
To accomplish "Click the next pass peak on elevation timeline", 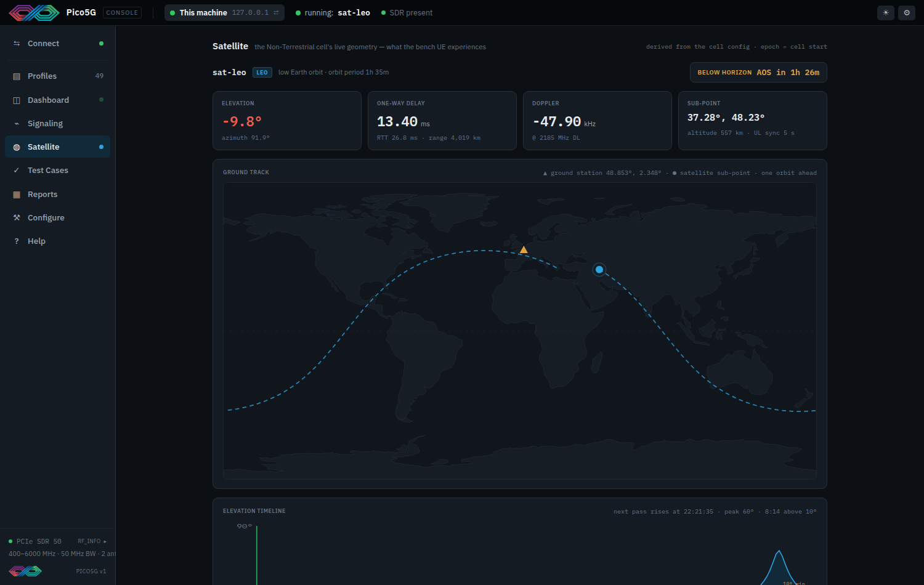I will tap(779, 552).
